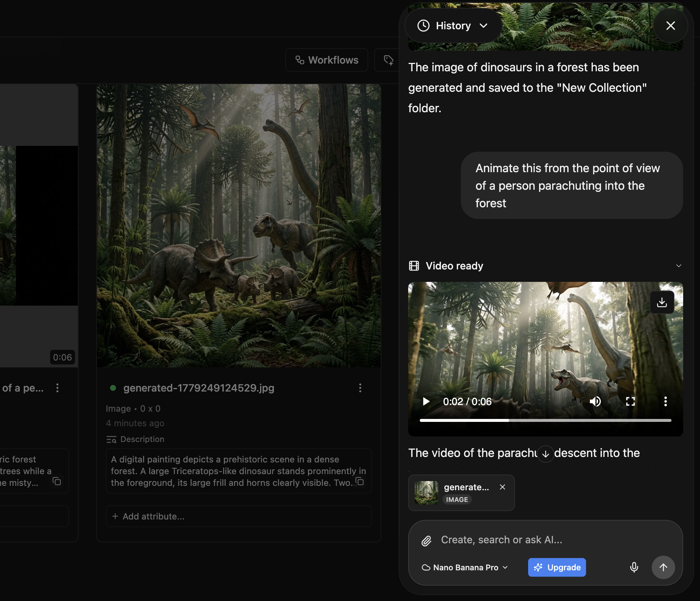700x601 pixels.
Task: Click the film strip icon beside Video ready
Action: [x=414, y=266]
